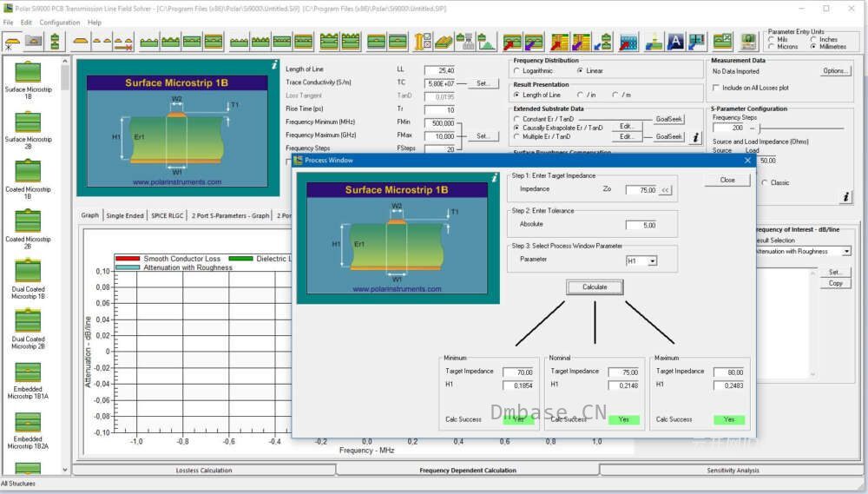Select Surface Microstrip 2B in the structure list
The width and height of the screenshot is (868, 494).
(28, 130)
